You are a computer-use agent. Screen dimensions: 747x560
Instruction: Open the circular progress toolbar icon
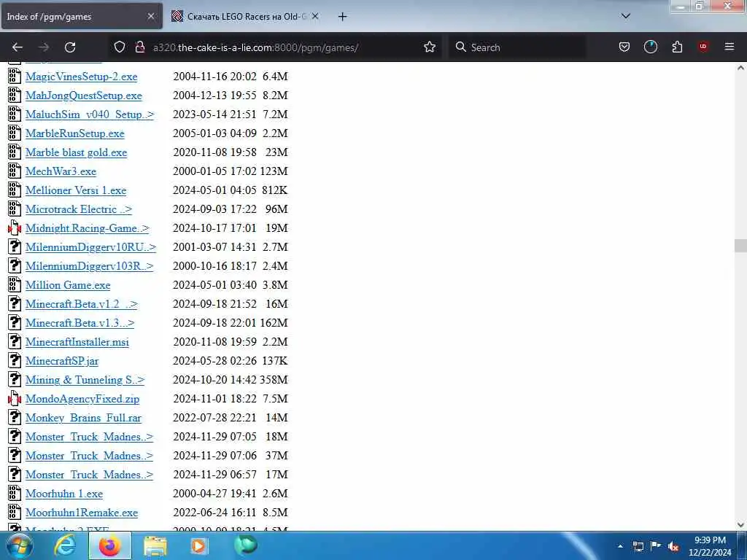pyautogui.click(x=650, y=47)
